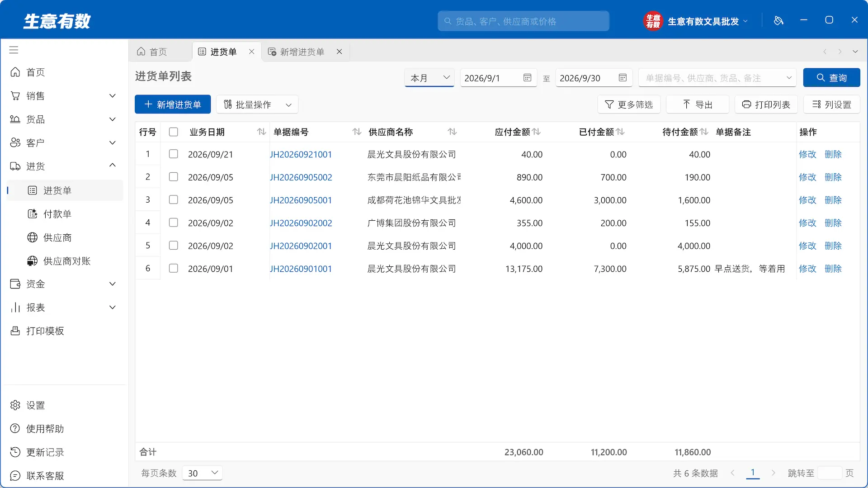
Task: Check the row for JH20260921001
Action: (x=173, y=154)
